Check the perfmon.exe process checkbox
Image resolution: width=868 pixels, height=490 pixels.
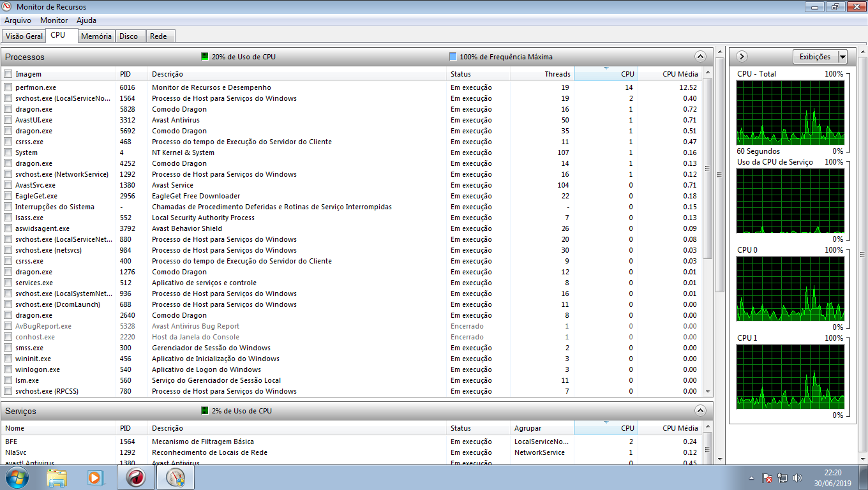pyautogui.click(x=8, y=87)
